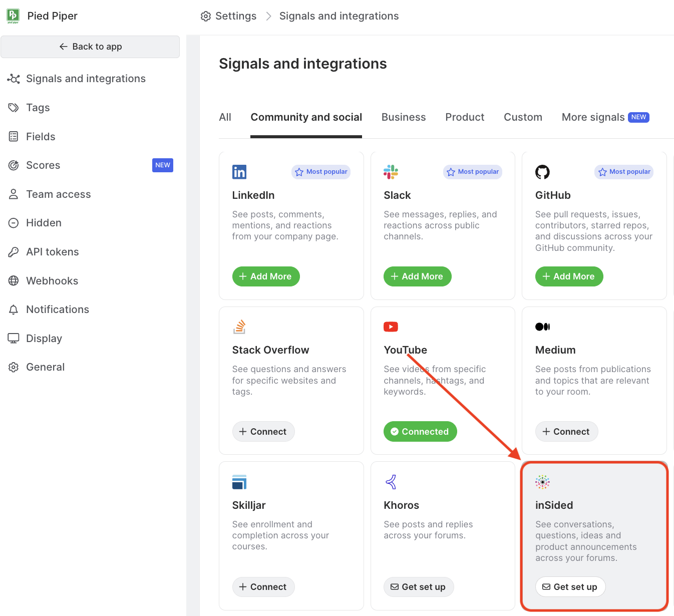Click the General gear icon in sidebar
Screen dimensions: 674x616
[x=14, y=367]
